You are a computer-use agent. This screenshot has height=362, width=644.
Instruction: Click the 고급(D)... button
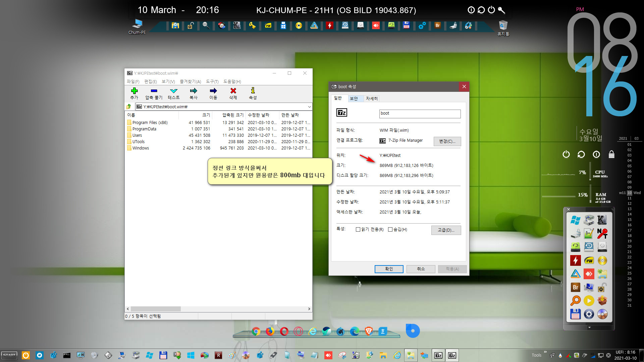(446, 230)
